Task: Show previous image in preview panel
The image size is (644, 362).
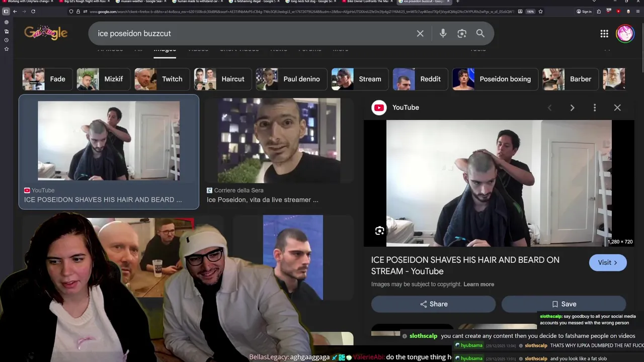Action: pyautogui.click(x=549, y=108)
